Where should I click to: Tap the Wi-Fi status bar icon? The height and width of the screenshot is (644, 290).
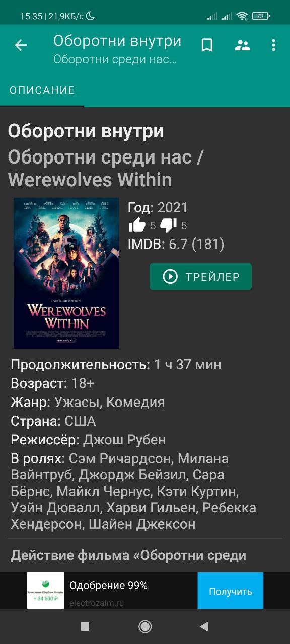(242, 16)
